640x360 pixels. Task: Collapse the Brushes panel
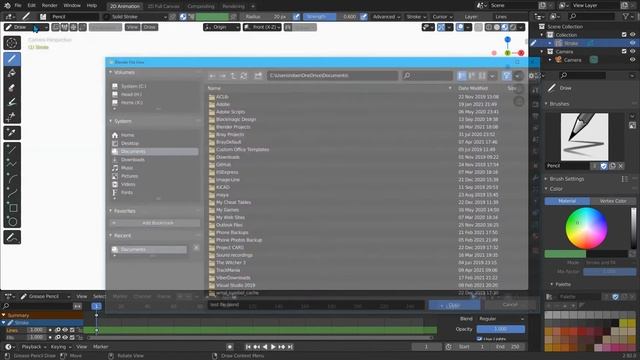(x=546, y=104)
